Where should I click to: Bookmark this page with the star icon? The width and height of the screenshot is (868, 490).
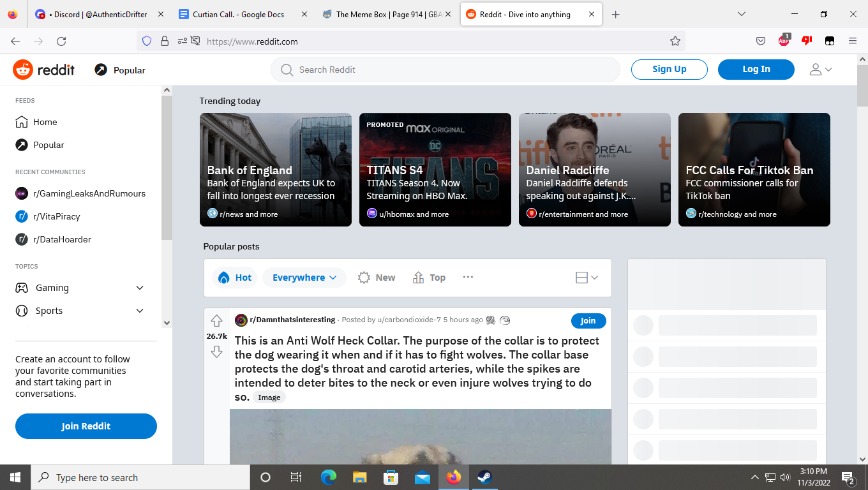tap(675, 41)
